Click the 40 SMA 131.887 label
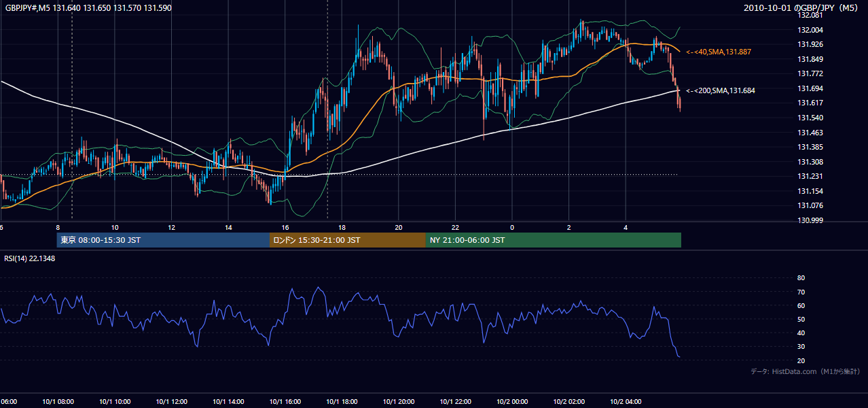Image resolution: width=868 pixels, height=408 pixels. tap(719, 52)
